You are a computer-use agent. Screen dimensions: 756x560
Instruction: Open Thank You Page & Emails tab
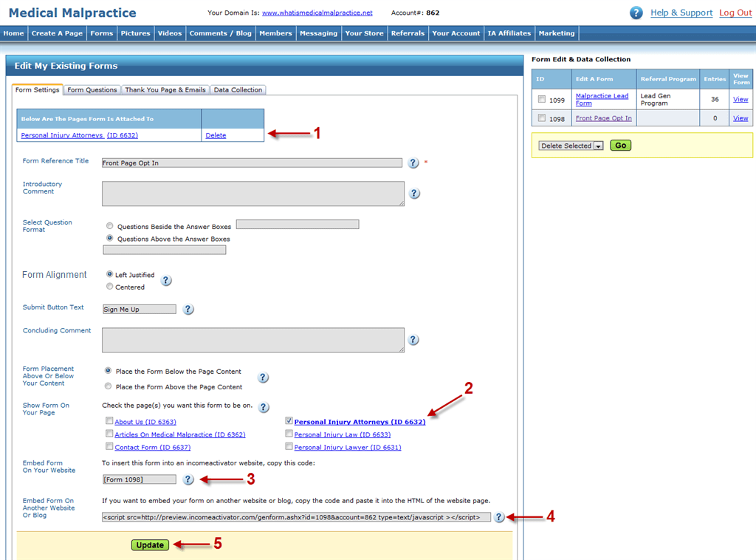click(x=165, y=89)
